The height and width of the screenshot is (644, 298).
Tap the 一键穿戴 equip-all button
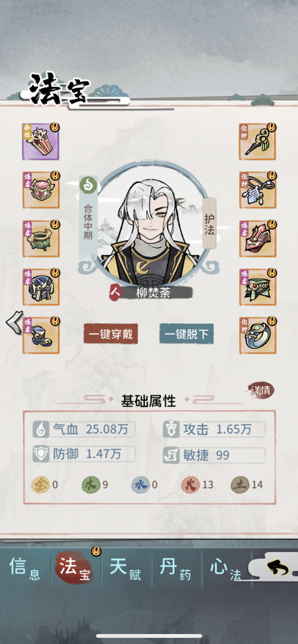[x=111, y=334]
